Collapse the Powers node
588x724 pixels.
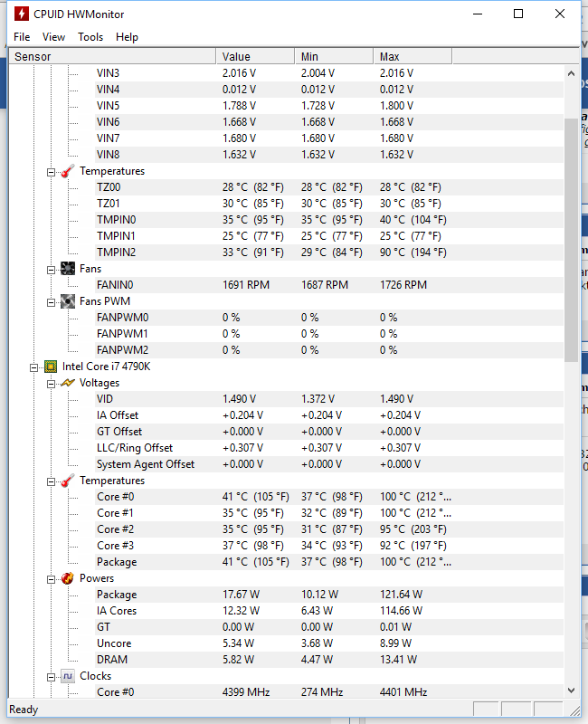tap(51, 579)
